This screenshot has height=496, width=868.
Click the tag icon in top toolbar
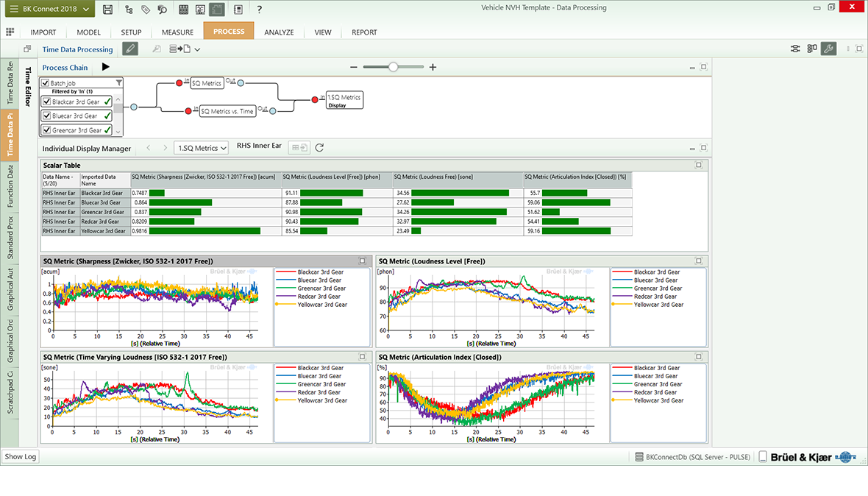point(146,10)
